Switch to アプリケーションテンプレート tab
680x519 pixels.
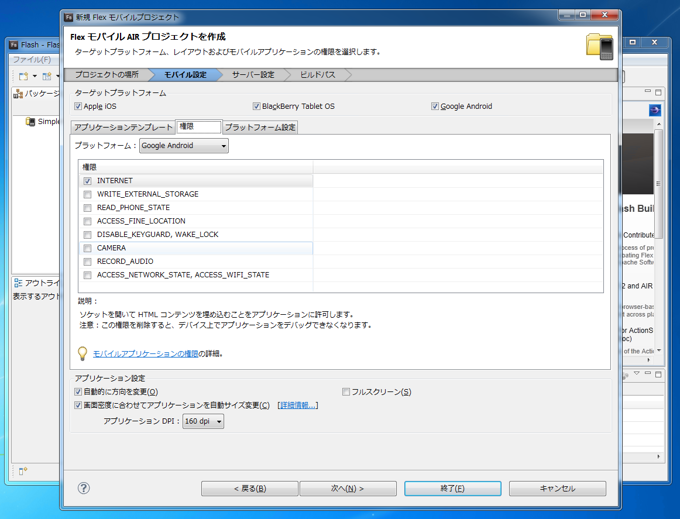click(x=123, y=127)
